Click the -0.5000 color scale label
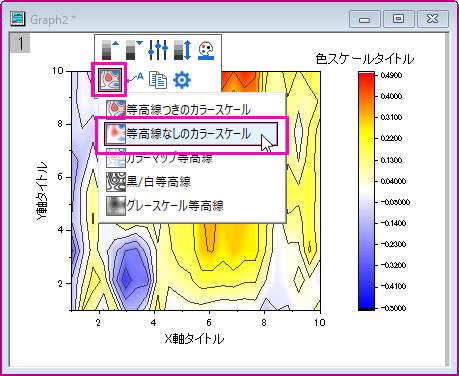Viewport: 459px width, 376px height. pyautogui.click(x=394, y=308)
